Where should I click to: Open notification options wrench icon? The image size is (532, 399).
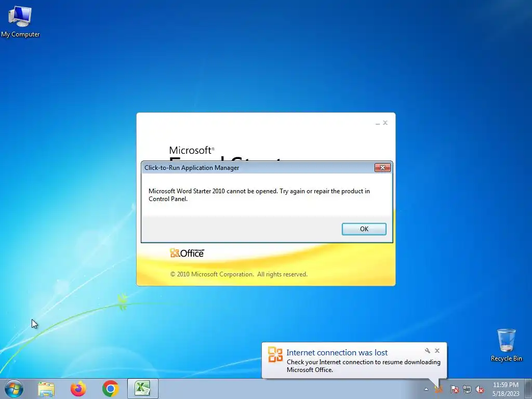(428, 351)
